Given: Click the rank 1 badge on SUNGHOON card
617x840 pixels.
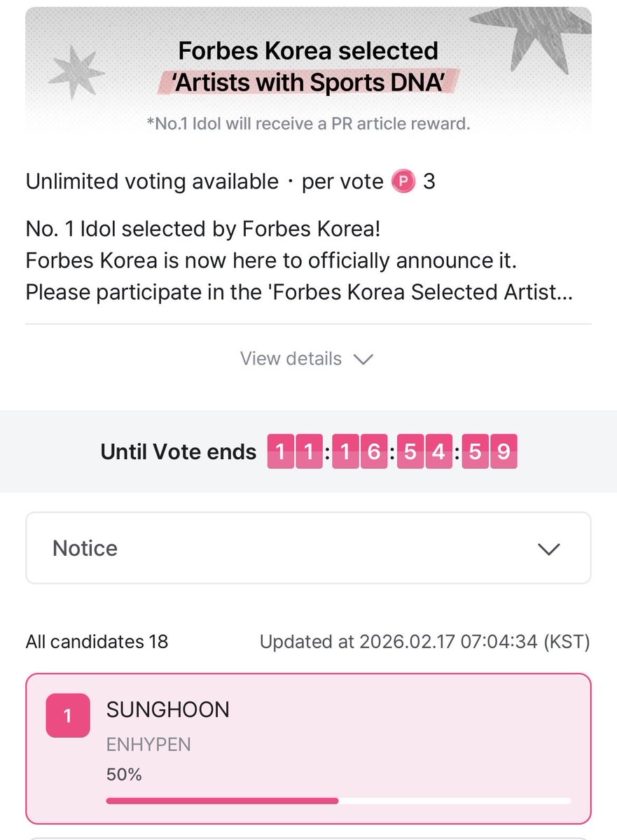Looking at the screenshot, I should click(68, 715).
